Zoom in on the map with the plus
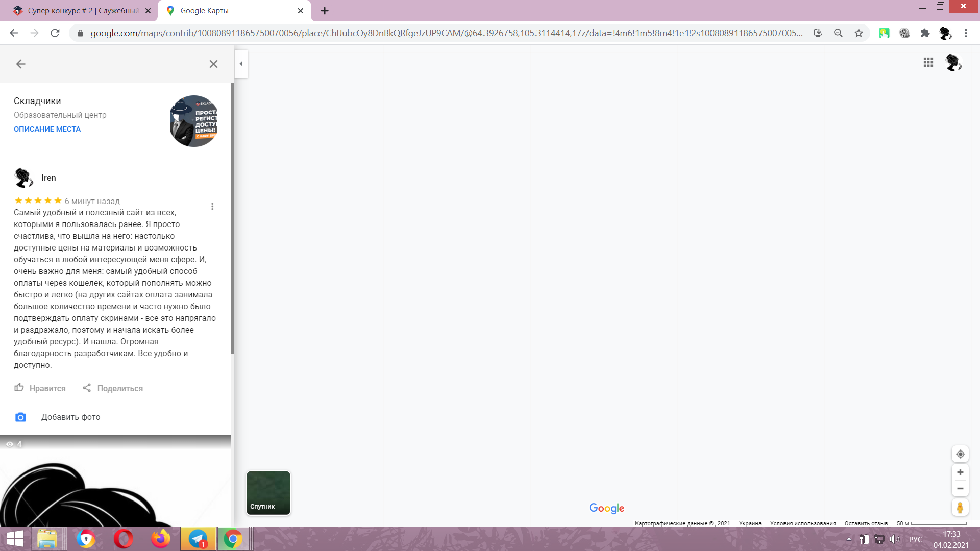This screenshot has width=980, height=551. click(x=960, y=472)
